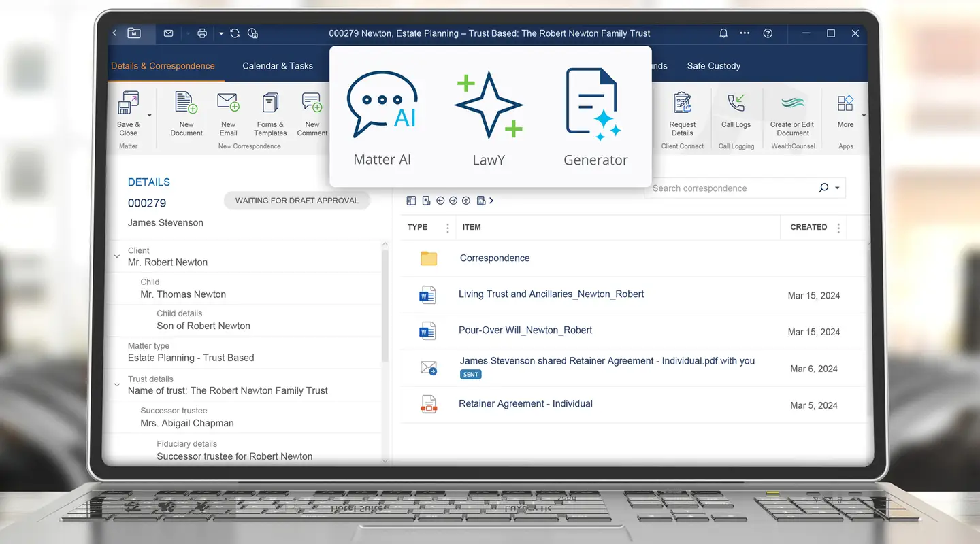The image size is (980, 544).
Task: Sort by the ITEM column header
Action: point(472,227)
